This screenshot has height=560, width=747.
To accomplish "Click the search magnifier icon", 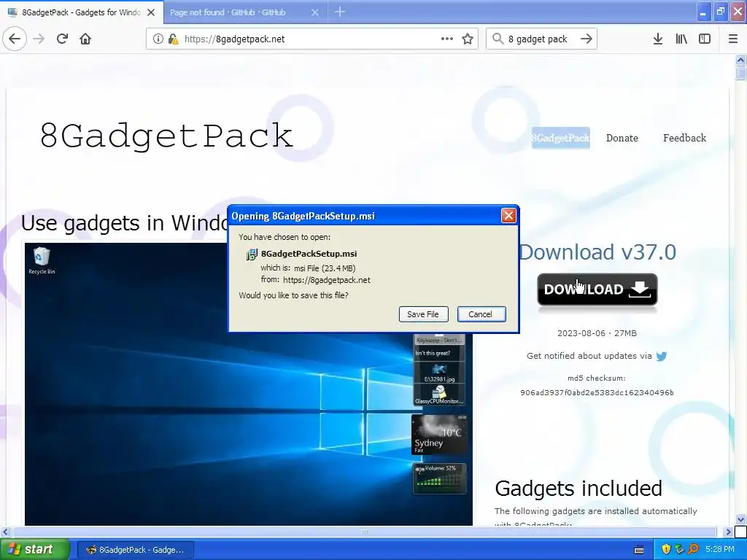I will pyautogui.click(x=498, y=39).
